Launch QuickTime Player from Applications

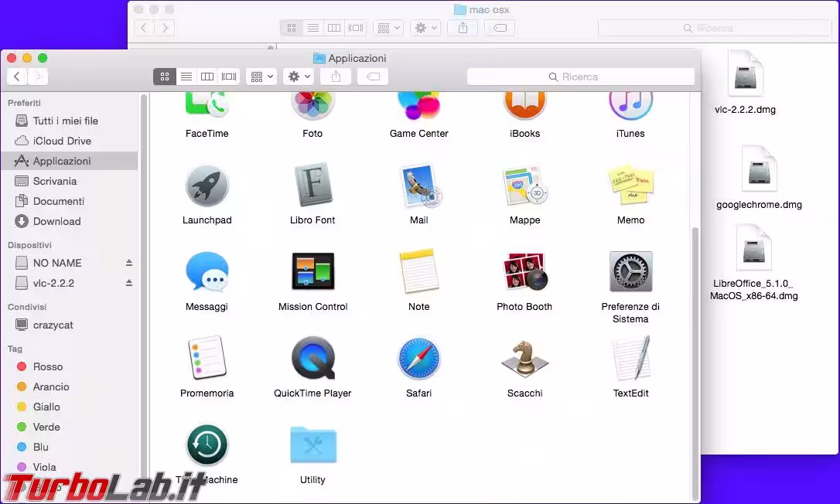click(312, 359)
